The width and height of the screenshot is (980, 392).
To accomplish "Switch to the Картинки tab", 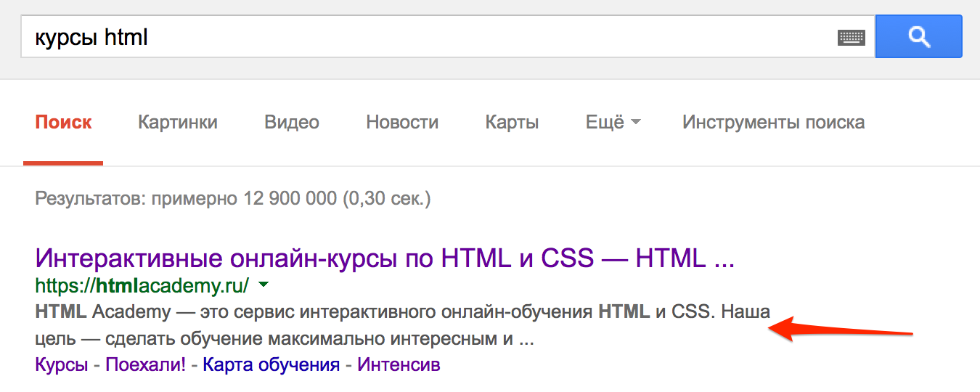I will pos(178,122).
